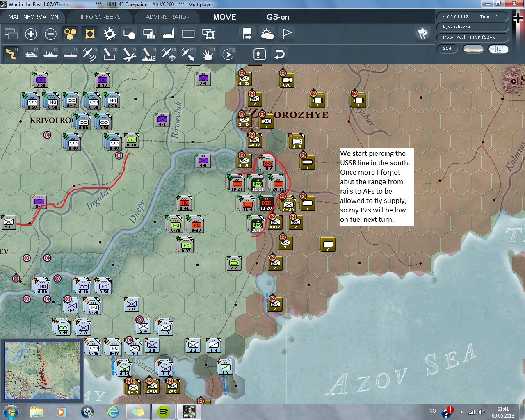Toggle the white gear-shaped fort levels icon
The height and width of the screenshot is (420, 525).
point(110,34)
